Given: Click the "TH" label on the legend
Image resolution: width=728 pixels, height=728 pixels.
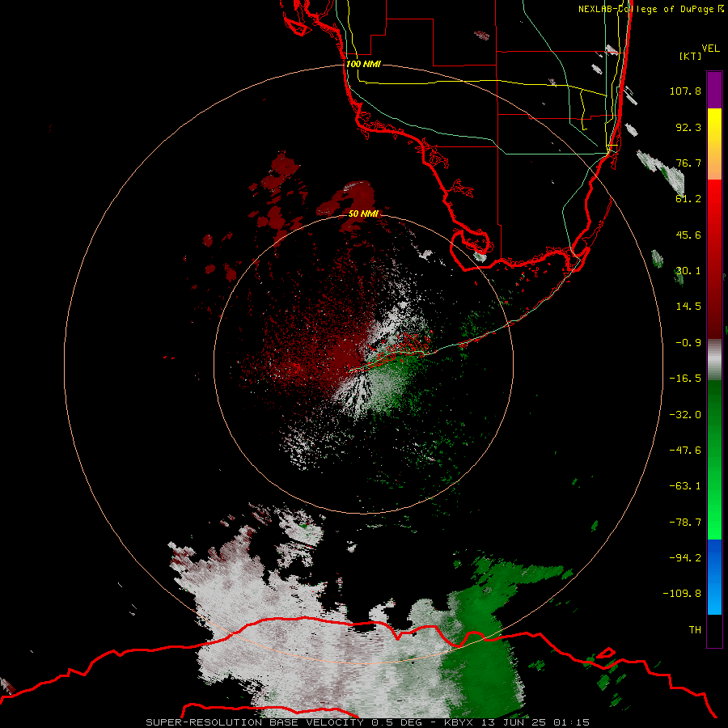Looking at the screenshot, I should coord(695,630).
